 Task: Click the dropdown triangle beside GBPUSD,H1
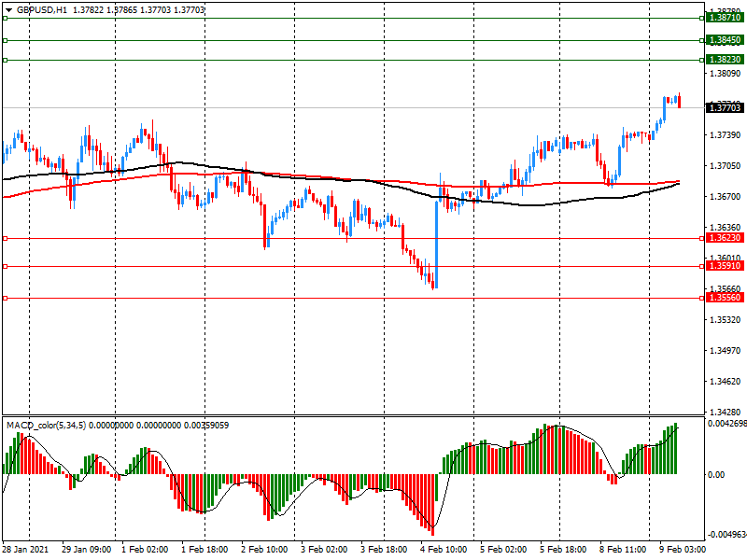click(7, 9)
